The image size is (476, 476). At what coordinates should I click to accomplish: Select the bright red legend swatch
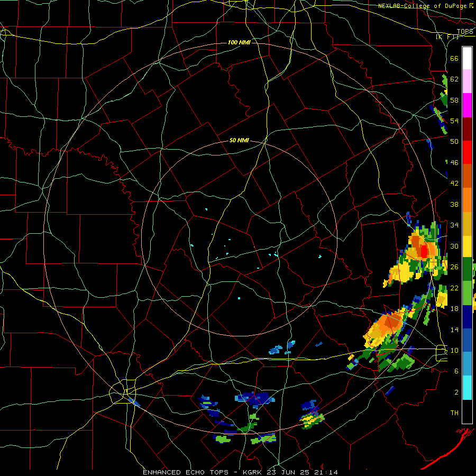click(x=467, y=152)
